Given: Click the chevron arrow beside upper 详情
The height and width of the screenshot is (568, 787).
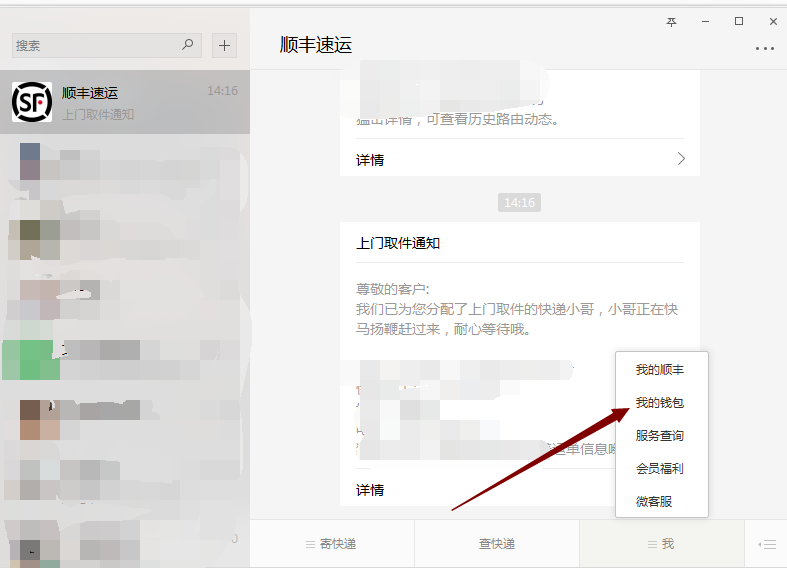Looking at the screenshot, I should pos(681,159).
